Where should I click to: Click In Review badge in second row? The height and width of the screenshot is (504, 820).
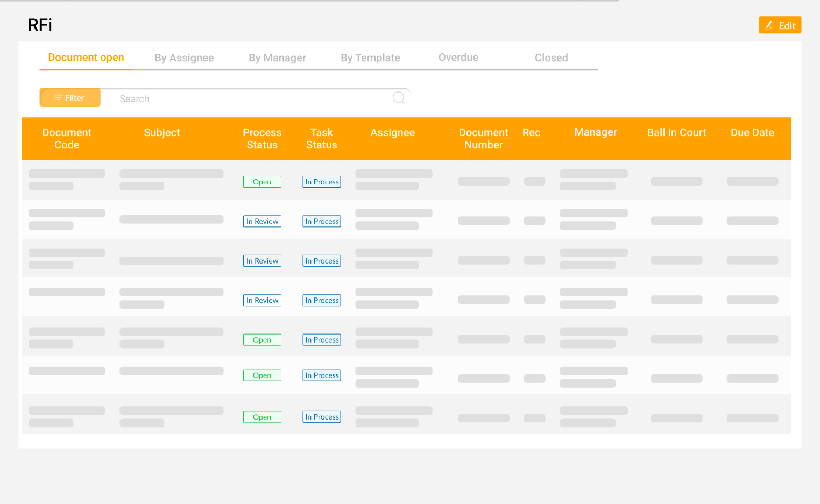(262, 222)
